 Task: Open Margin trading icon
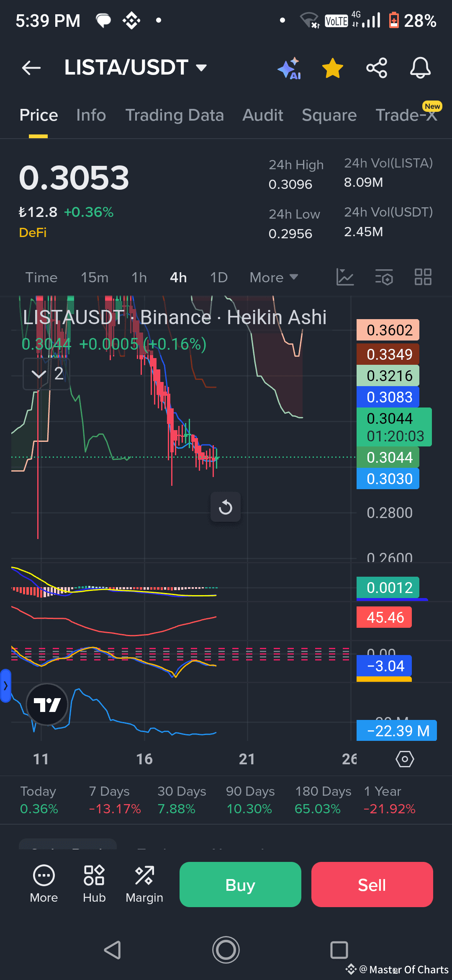pyautogui.click(x=144, y=884)
